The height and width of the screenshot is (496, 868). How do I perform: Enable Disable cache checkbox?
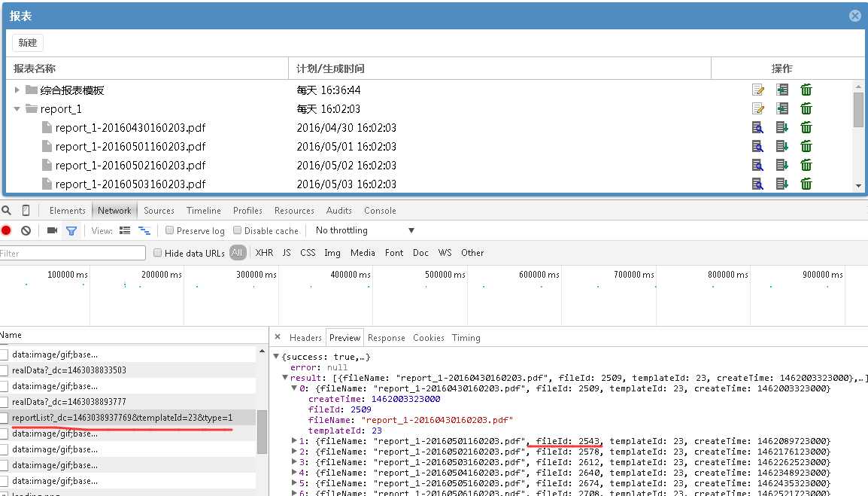point(238,230)
